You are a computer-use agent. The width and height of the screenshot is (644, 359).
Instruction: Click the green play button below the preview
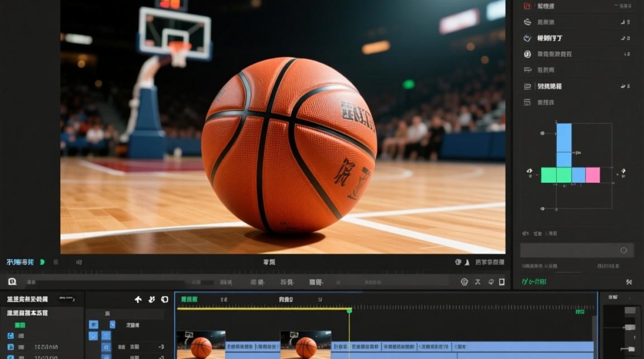[x=42, y=262]
